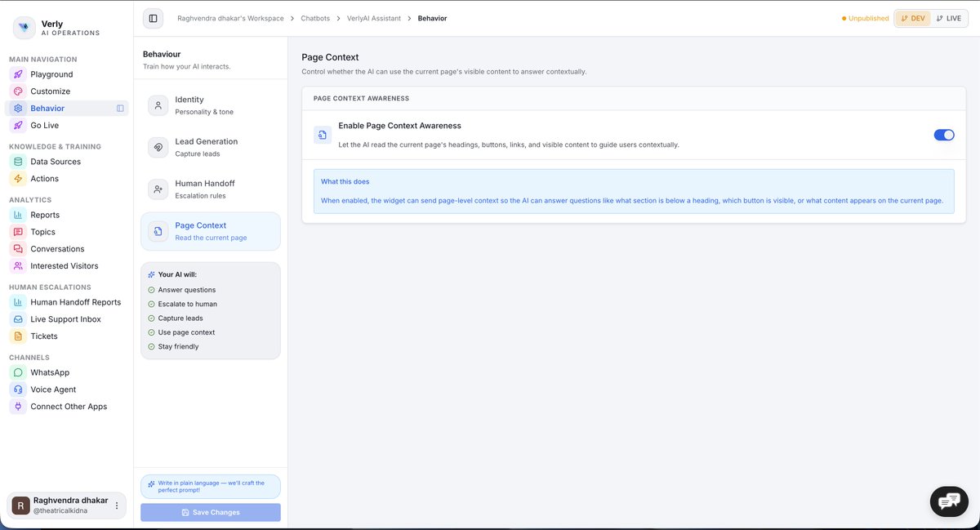Select the Human Handoff section
Image resolution: width=980 pixels, height=530 pixels.
pyautogui.click(x=211, y=189)
